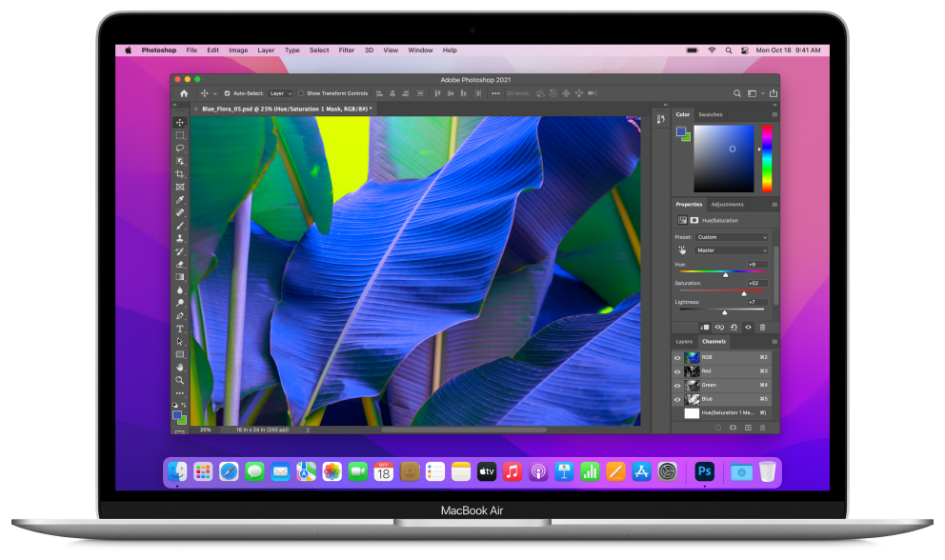The image size is (945, 560).
Task: Switch to the Adjustments tab
Action: point(727,205)
